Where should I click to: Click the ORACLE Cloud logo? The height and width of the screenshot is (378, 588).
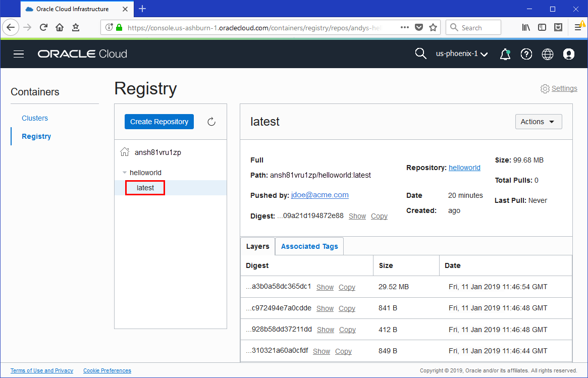point(82,54)
